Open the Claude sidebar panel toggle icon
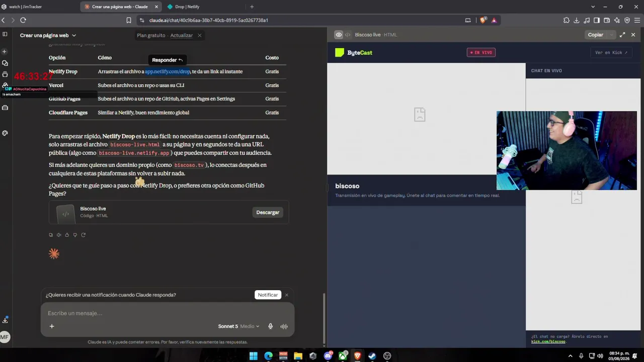Screen dimensions: 644x362 [x=5, y=34]
